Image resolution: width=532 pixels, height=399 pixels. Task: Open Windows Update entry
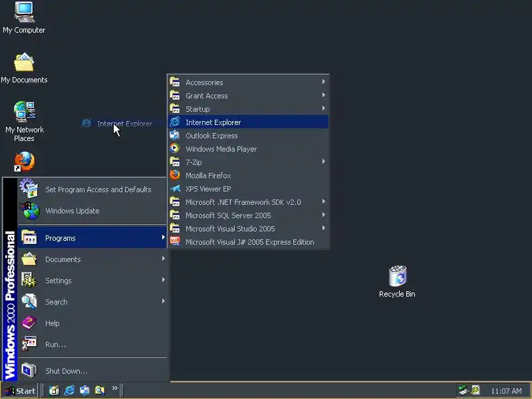coord(92,211)
